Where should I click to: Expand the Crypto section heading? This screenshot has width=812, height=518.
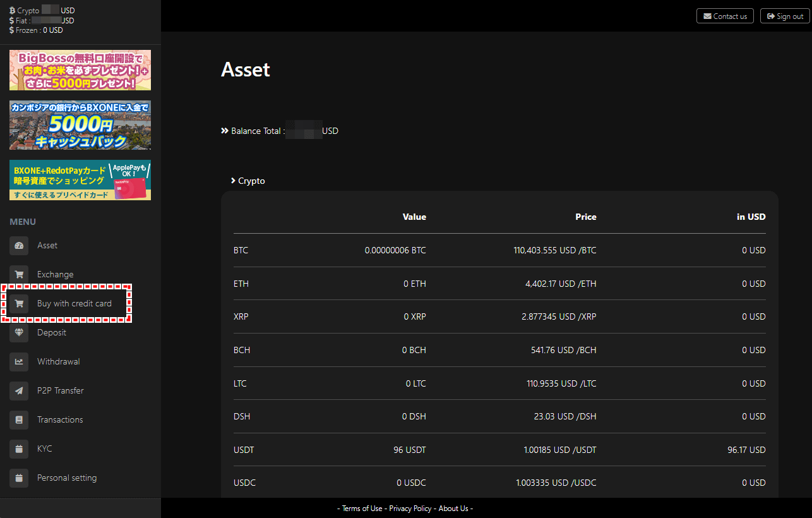click(248, 181)
